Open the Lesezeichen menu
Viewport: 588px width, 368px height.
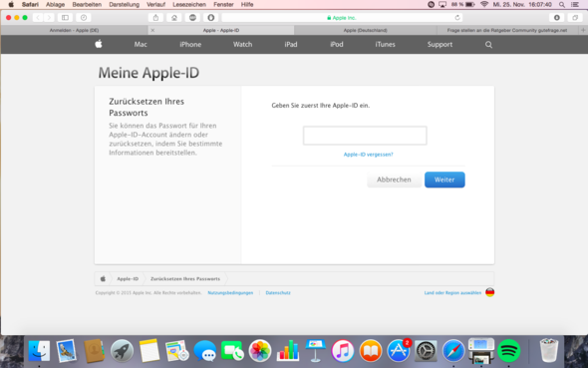pos(189,5)
